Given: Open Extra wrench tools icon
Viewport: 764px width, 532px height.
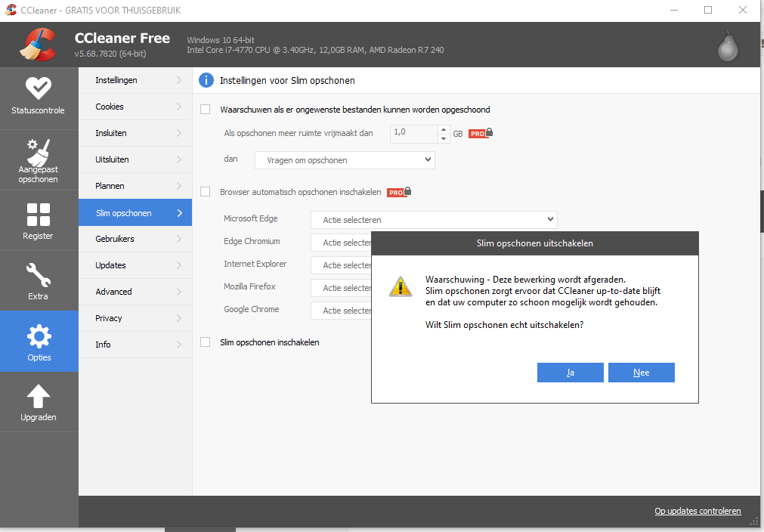Looking at the screenshot, I should point(39,274).
